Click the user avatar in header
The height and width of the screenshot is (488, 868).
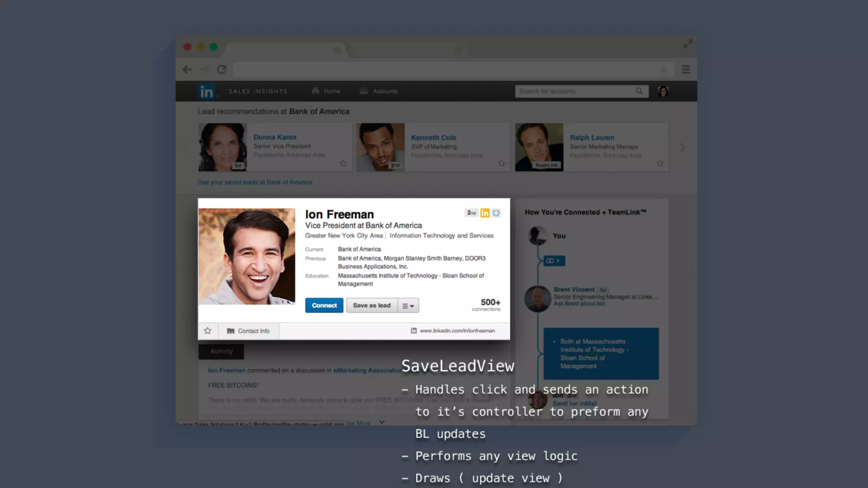click(x=663, y=91)
